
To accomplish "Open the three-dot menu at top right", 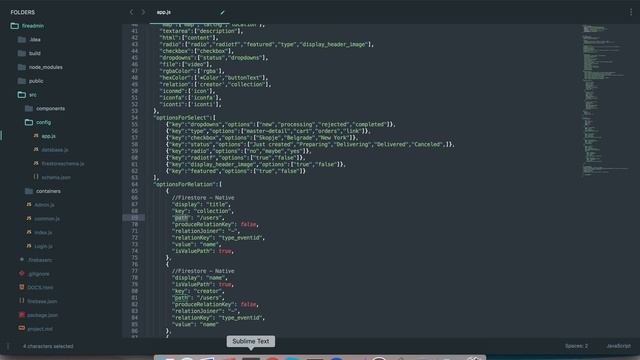I will 631,12.
